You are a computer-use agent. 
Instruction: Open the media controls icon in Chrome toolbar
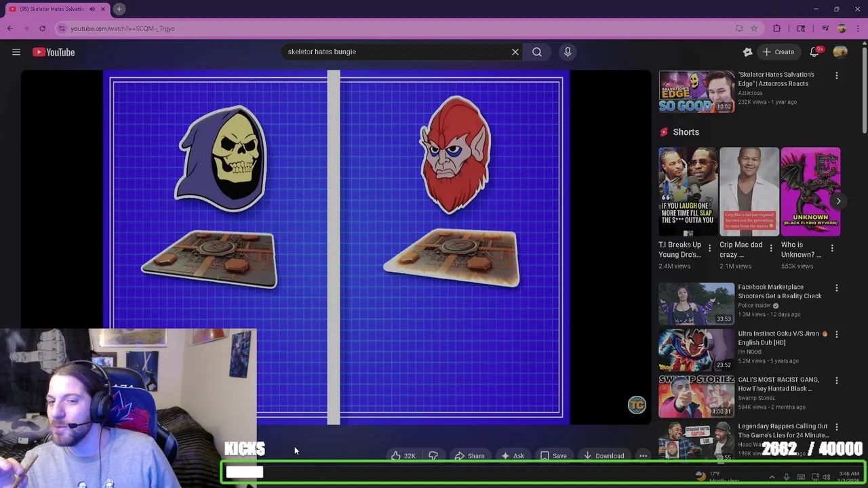tap(825, 28)
